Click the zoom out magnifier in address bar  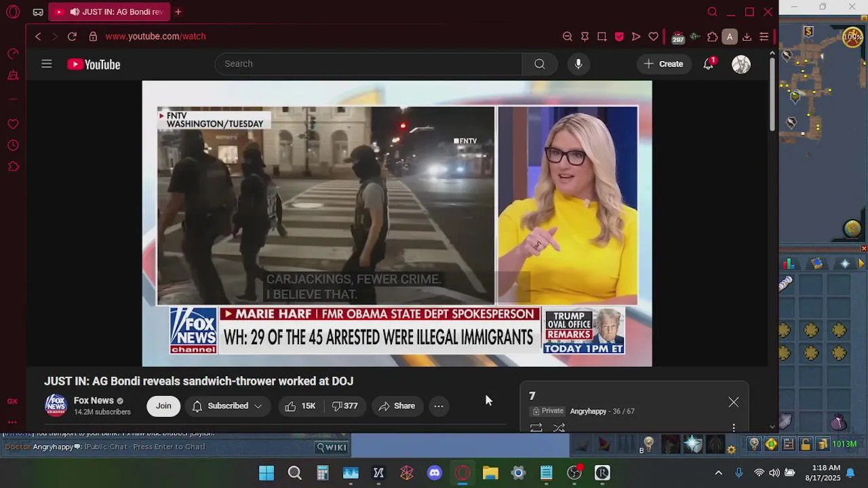[568, 37]
